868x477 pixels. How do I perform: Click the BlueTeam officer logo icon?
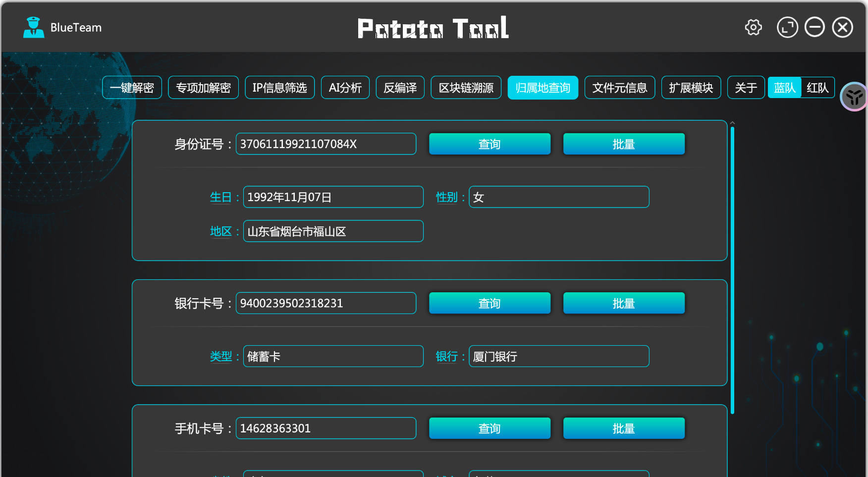[34, 27]
